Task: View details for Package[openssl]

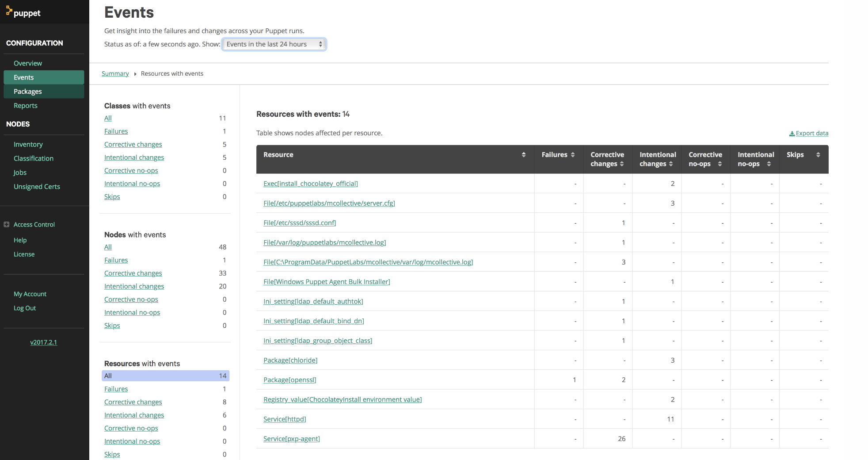Action: [x=289, y=379]
